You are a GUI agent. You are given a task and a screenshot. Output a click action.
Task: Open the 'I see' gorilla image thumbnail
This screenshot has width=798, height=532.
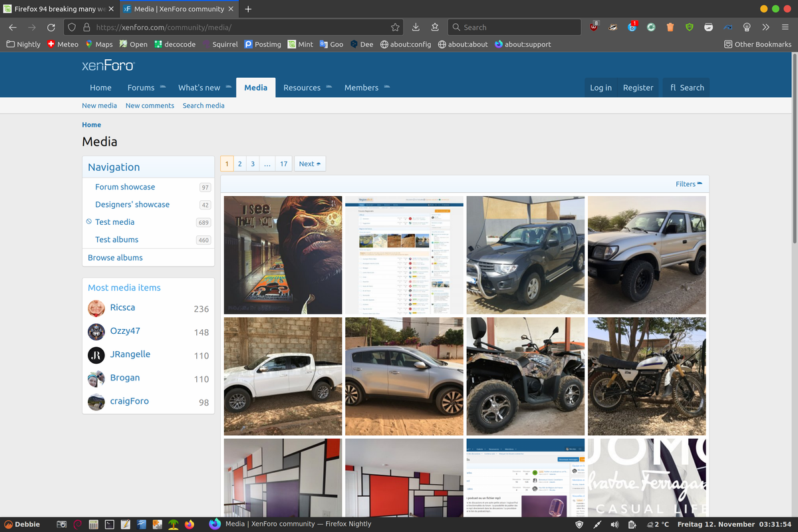point(283,255)
